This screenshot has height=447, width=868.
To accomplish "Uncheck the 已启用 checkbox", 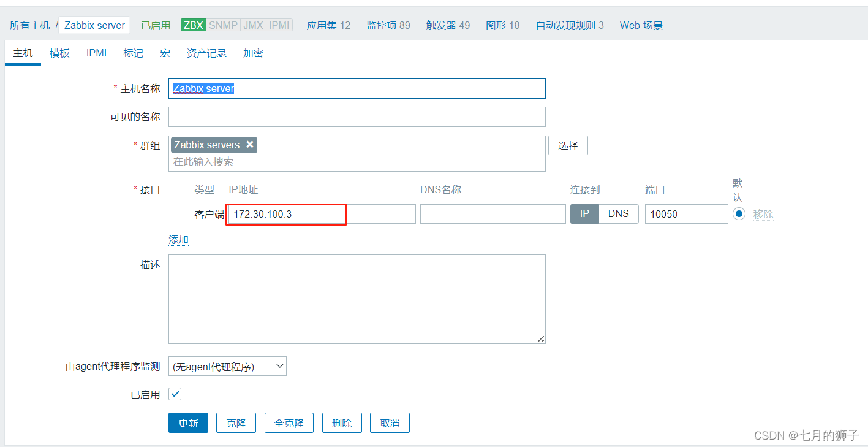I will click(x=175, y=394).
